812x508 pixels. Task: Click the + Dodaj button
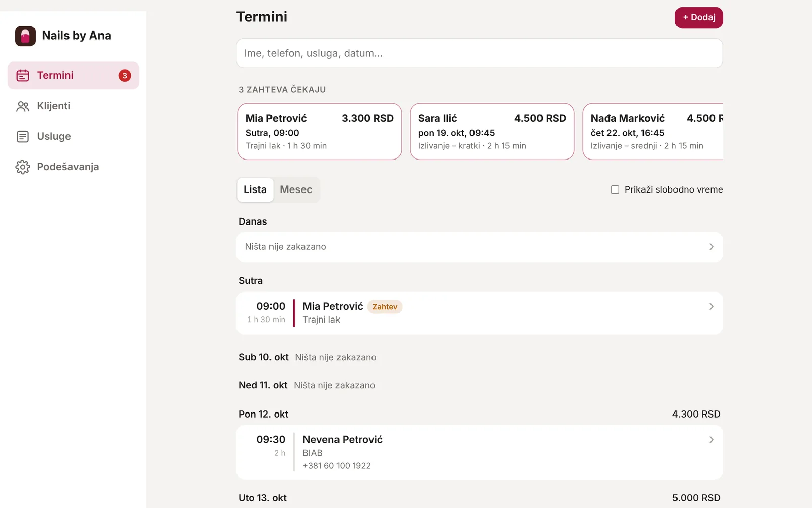(x=699, y=18)
